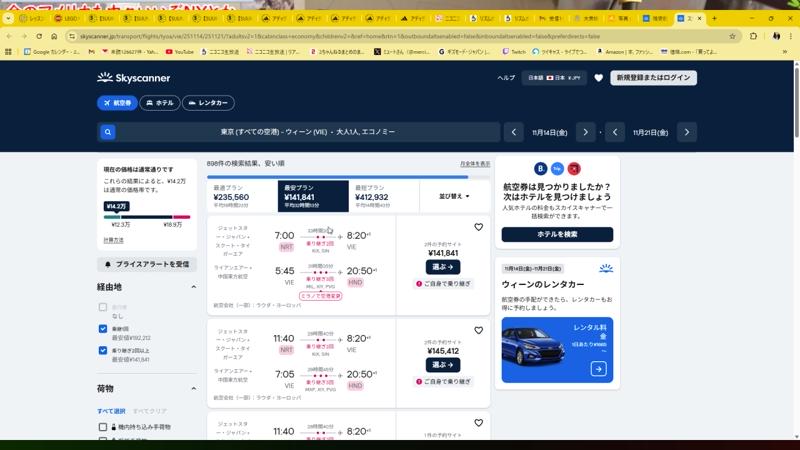Open the レンタカー car rental tab
800x450 pixels.
tap(208, 103)
